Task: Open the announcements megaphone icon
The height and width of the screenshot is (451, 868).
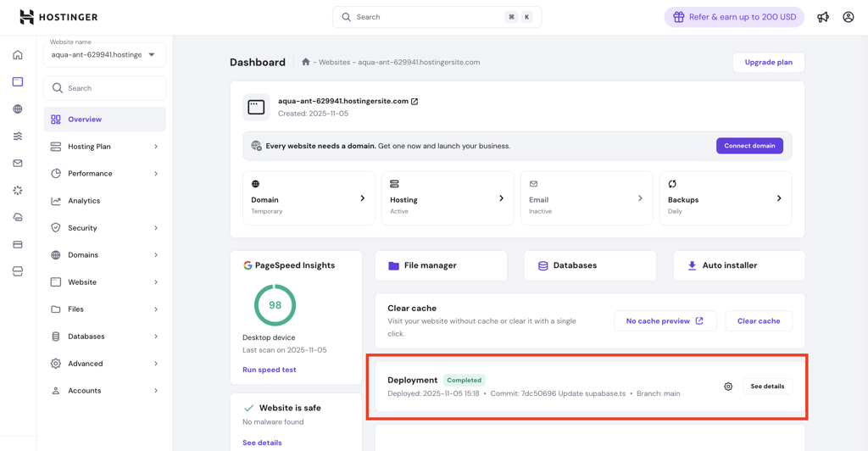Action: click(x=822, y=17)
